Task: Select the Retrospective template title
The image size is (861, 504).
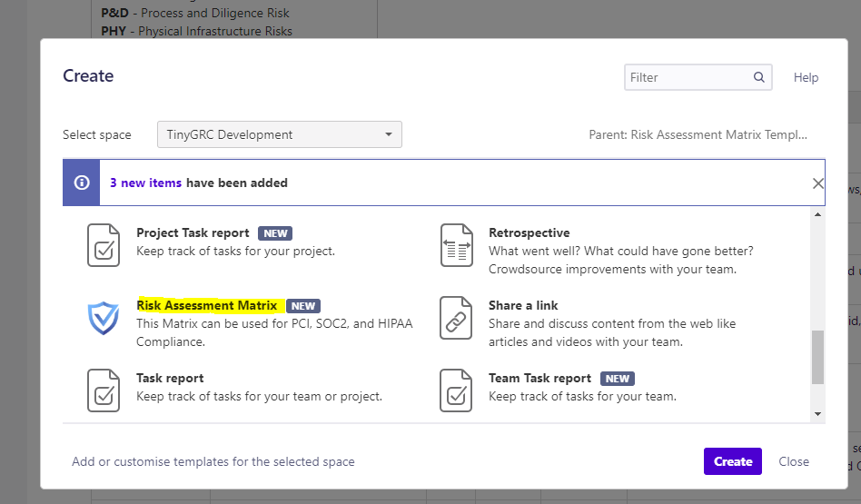Action: [x=529, y=232]
